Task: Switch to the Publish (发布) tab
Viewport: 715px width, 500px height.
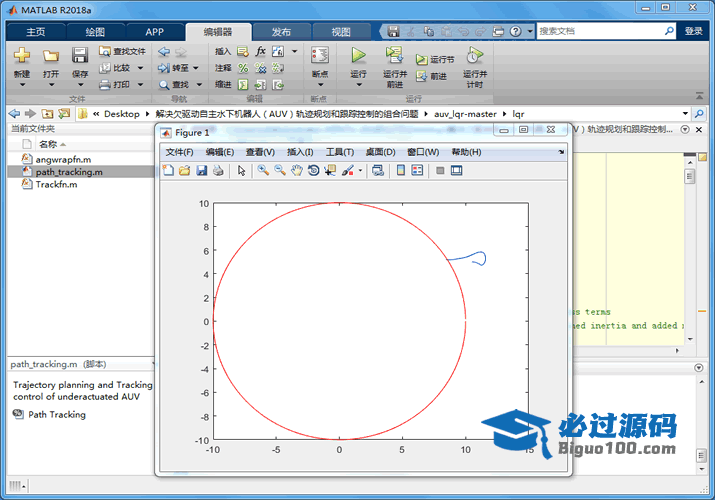Action: click(281, 32)
